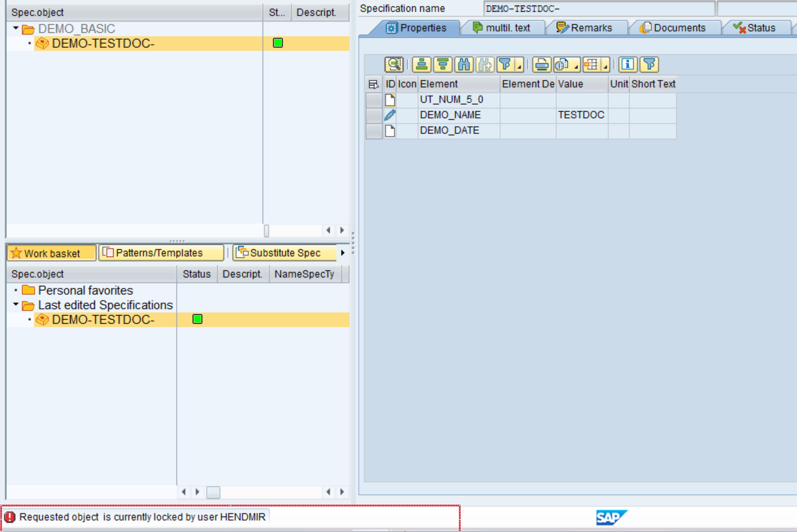Click the pencil icon on DEMO_NAME row
Viewport: 797px width, 532px height.
click(x=390, y=115)
